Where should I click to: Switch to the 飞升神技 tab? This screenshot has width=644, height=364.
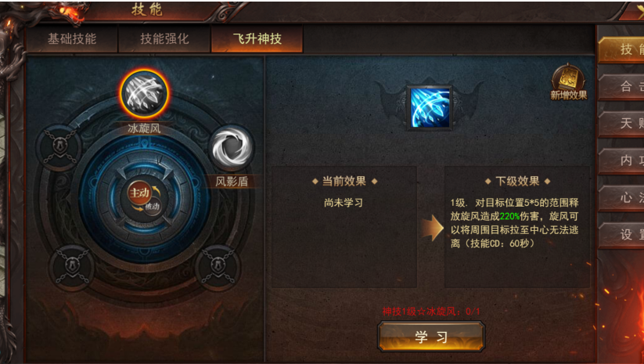257,38
